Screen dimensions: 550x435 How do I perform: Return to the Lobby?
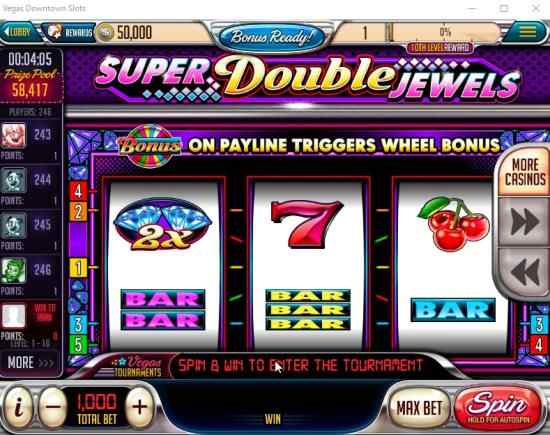(18, 32)
